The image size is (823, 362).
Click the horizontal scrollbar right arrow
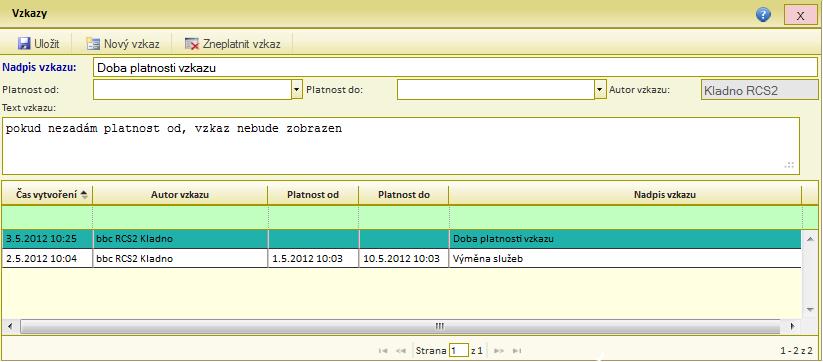(x=792, y=326)
